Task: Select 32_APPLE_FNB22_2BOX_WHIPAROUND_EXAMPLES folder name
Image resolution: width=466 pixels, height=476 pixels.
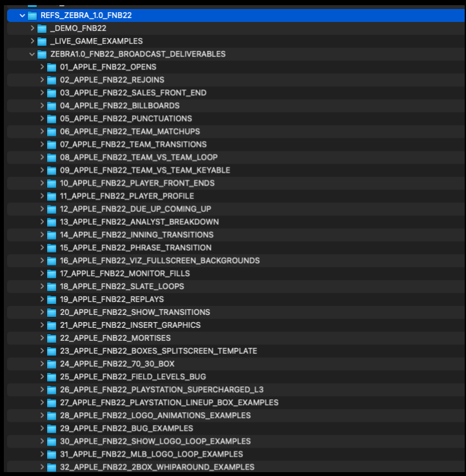Action: (157, 467)
